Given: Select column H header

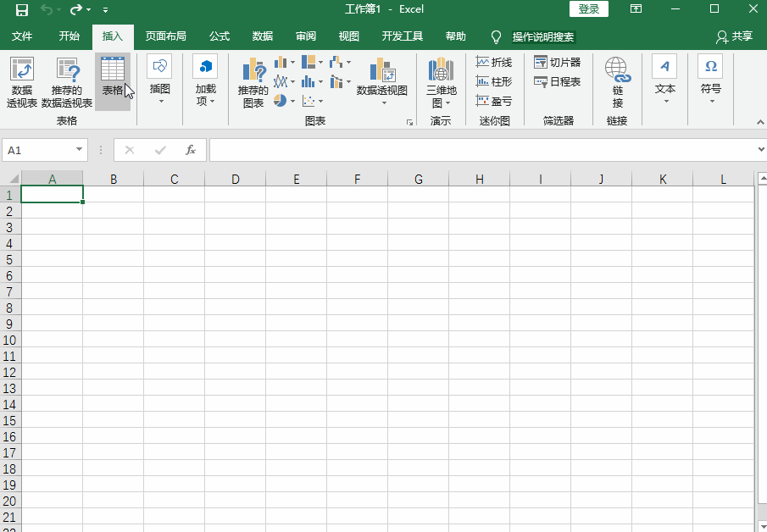Looking at the screenshot, I should click(x=480, y=179).
